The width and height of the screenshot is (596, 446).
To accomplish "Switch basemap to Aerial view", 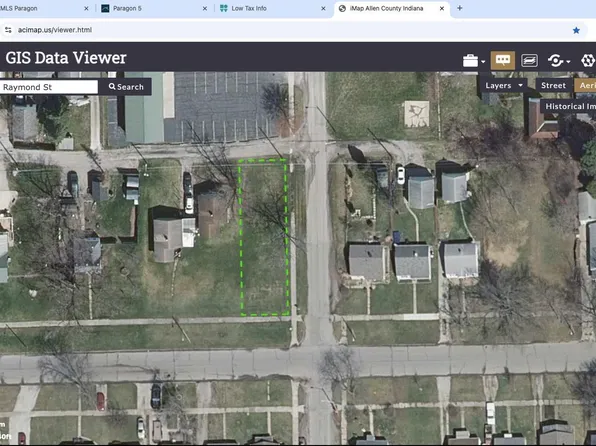I will point(585,86).
